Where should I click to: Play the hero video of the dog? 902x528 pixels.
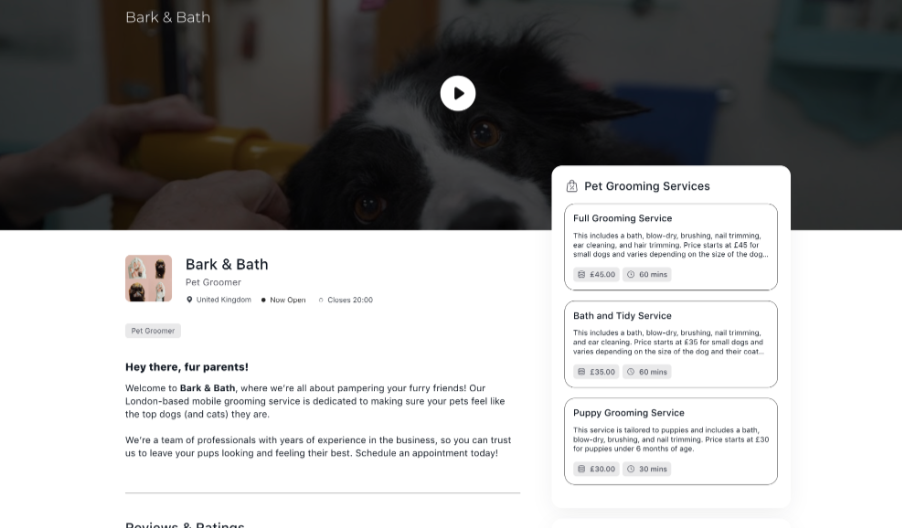pyautogui.click(x=458, y=93)
